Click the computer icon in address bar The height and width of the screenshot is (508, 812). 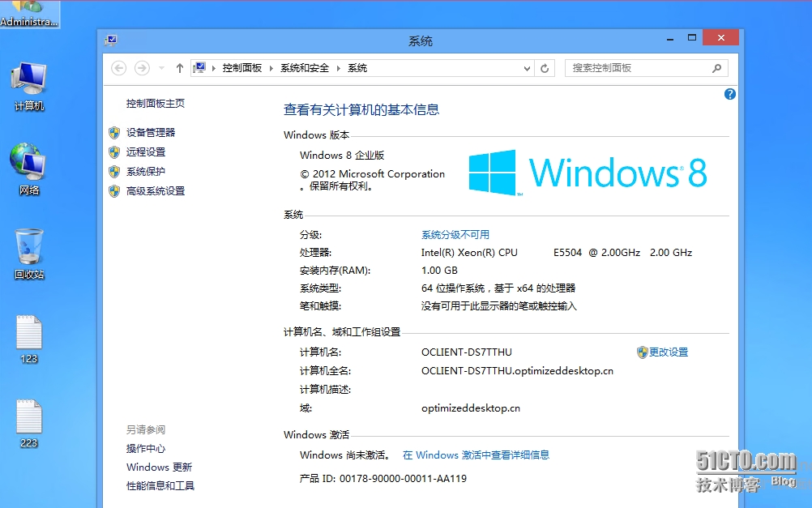199,68
